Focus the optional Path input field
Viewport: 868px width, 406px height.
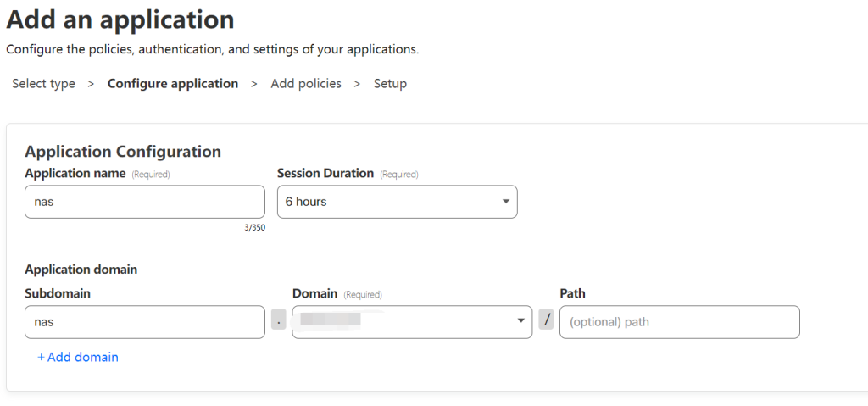coord(679,322)
